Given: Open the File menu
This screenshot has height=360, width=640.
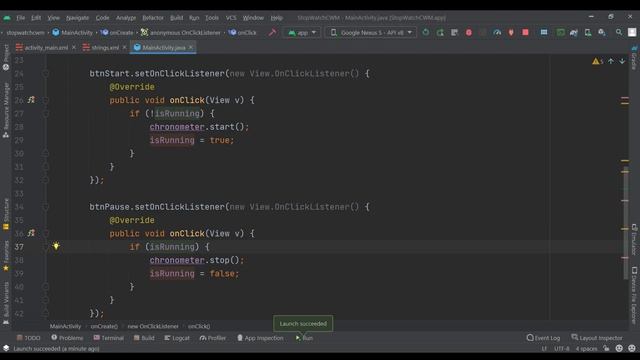Looking at the screenshot, I should click(x=21, y=18).
